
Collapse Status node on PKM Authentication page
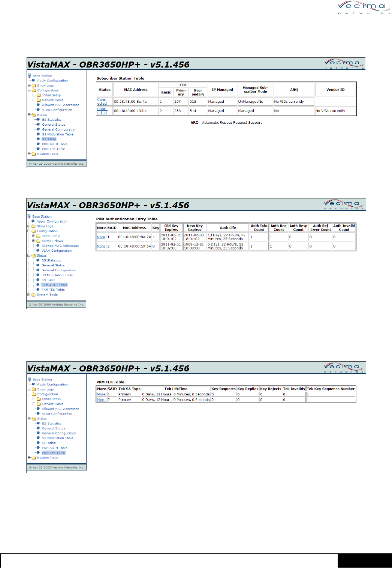29,255
